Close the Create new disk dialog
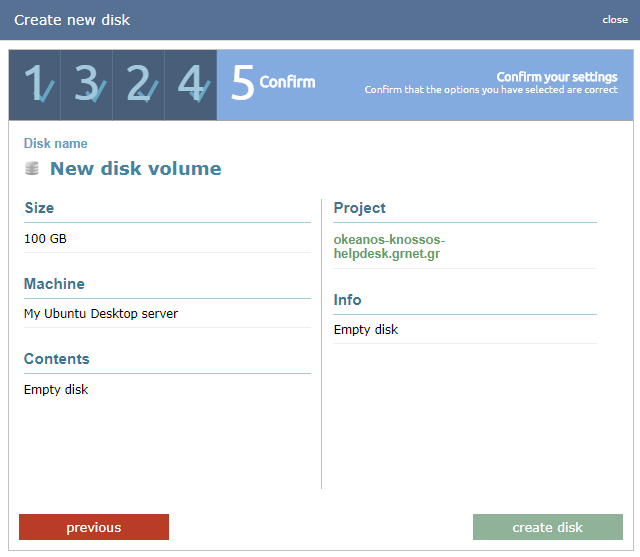The width and height of the screenshot is (640, 557). pyautogui.click(x=614, y=20)
